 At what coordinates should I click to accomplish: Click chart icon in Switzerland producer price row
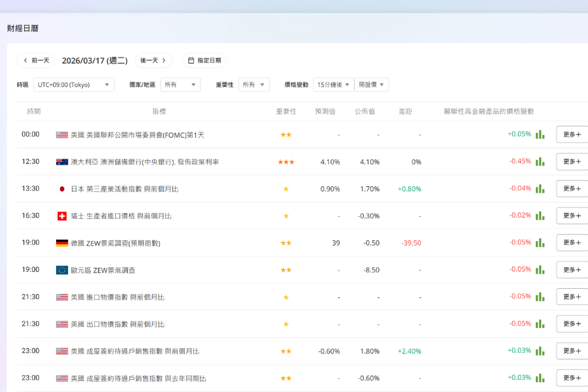pyautogui.click(x=540, y=216)
